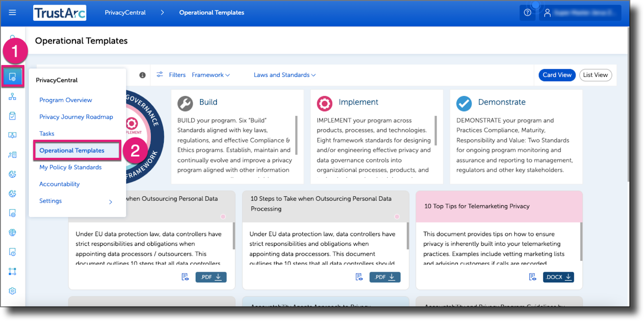The height and width of the screenshot is (321, 644).
Task: Click pink dot on Outsourcing Personal Data Processing card
Action: point(397,216)
